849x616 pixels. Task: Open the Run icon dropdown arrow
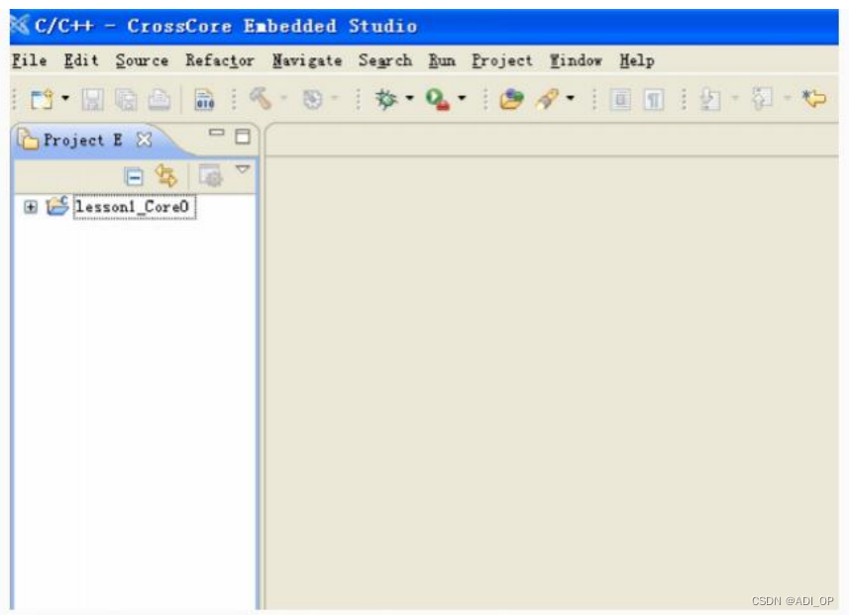tap(462, 98)
